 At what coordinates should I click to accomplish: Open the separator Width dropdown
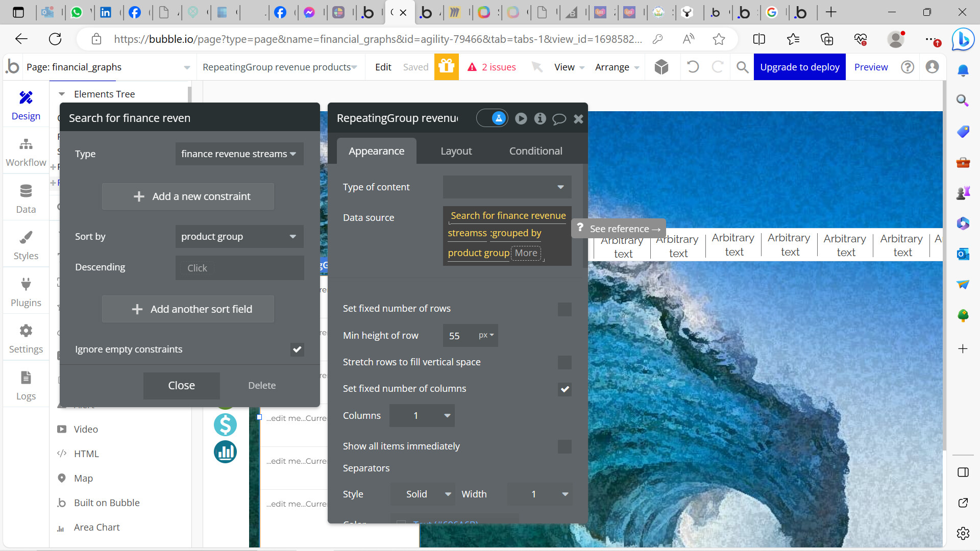540,494
